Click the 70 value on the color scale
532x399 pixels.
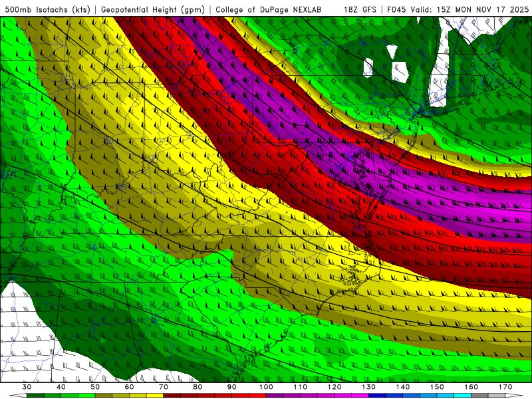(164, 387)
